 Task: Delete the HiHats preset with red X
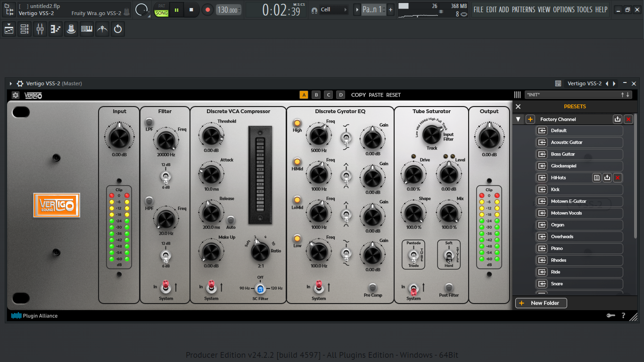pyautogui.click(x=618, y=178)
